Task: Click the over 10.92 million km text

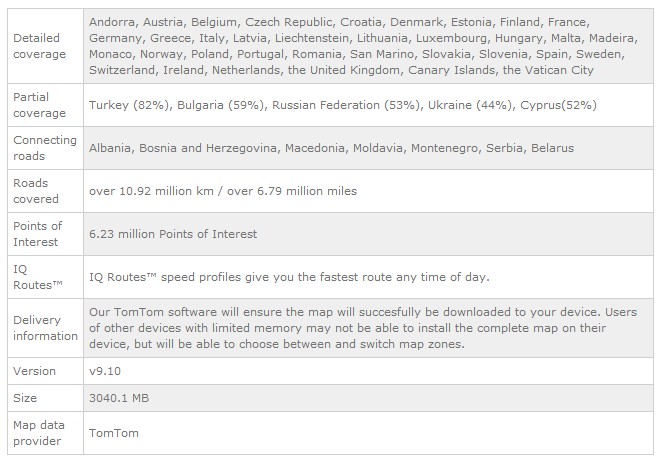Action: 151,191
